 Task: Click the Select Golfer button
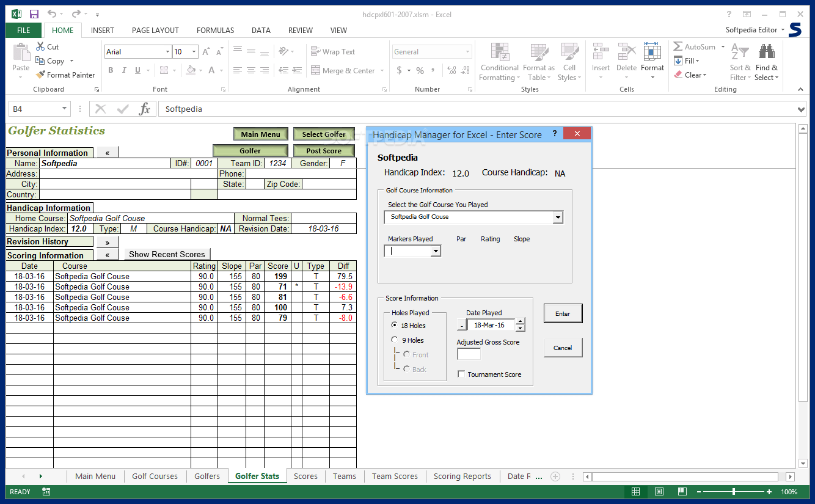324,134
